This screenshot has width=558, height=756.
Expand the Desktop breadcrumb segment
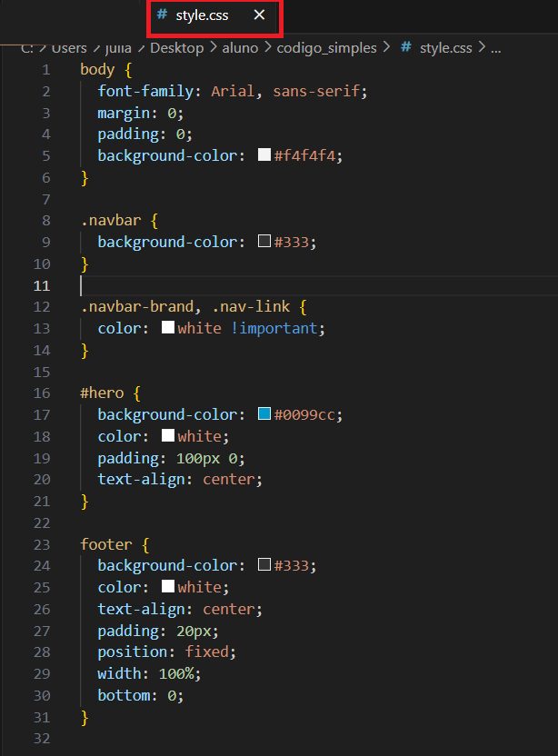tap(177, 48)
